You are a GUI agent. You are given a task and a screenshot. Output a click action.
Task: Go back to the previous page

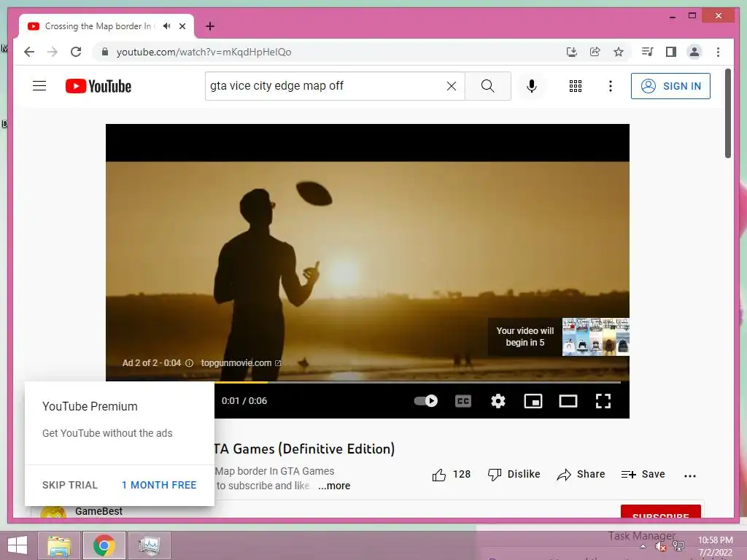coord(29,52)
